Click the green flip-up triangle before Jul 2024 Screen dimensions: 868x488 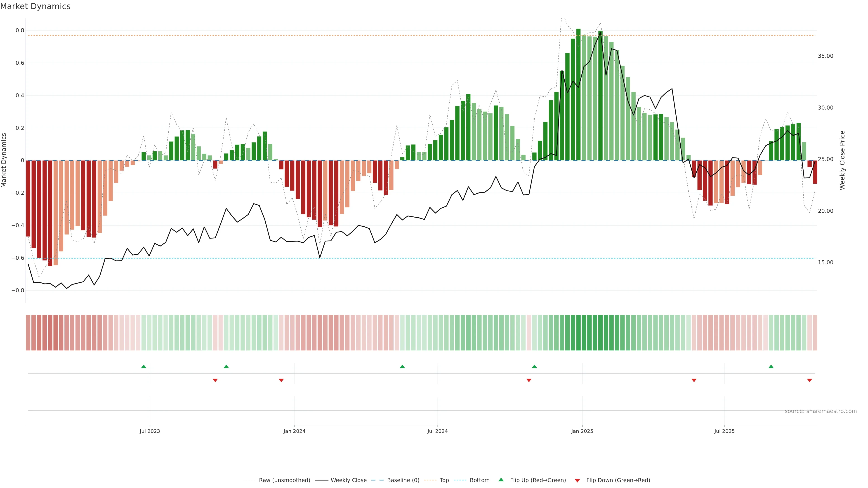(402, 366)
